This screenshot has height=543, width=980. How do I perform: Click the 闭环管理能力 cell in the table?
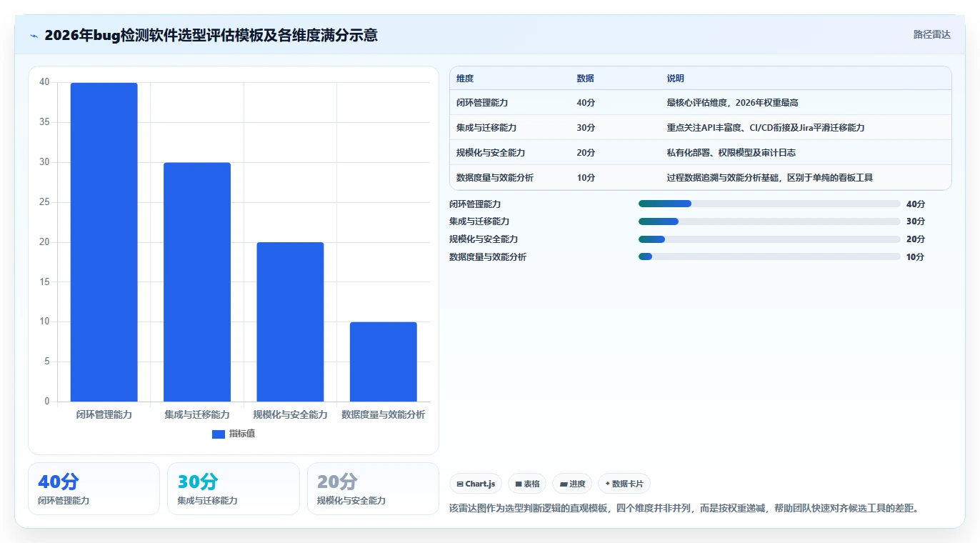(482, 103)
